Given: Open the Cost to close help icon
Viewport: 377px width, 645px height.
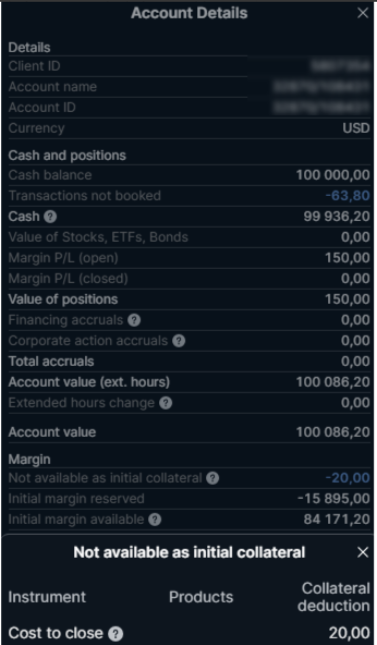Looking at the screenshot, I should 116,634.
